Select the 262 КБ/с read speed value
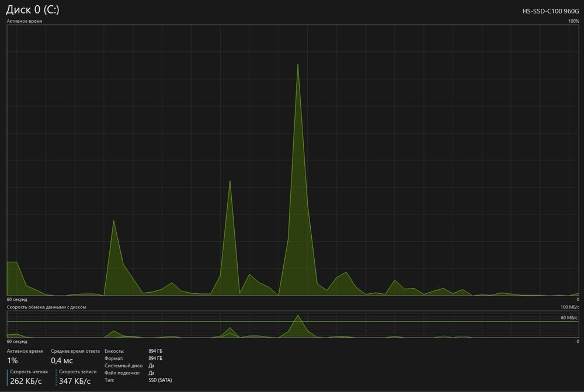Screen dimensions: 584x392 [26, 381]
